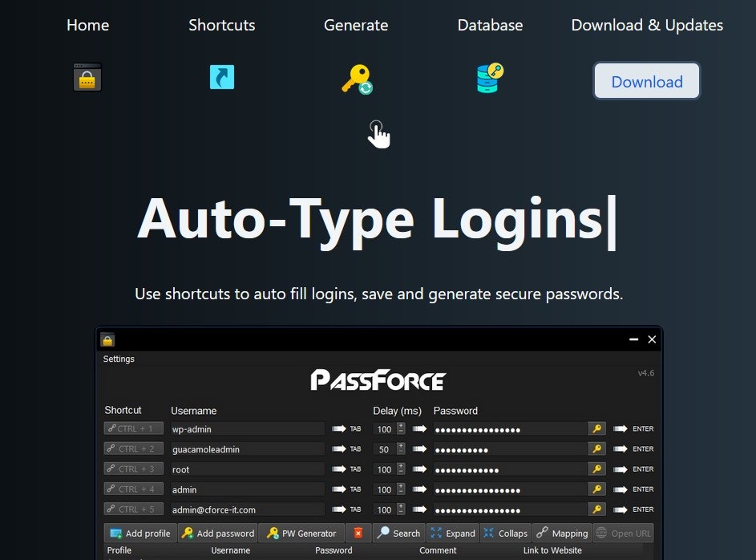Click the v4.6 version label
Viewport: 756px width, 560px height.
pyautogui.click(x=646, y=373)
